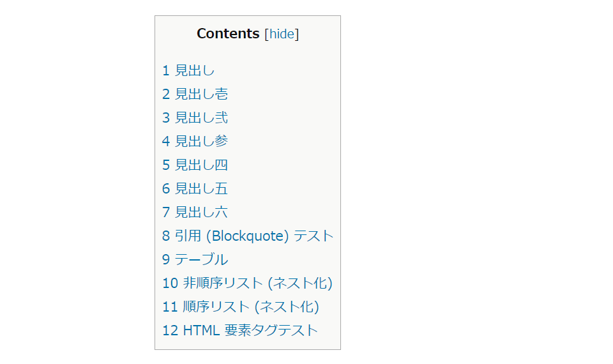Jump to 順序リスト (ネスト化) entry
This screenshot has height=364, width=613.
(x=250, y=307)
